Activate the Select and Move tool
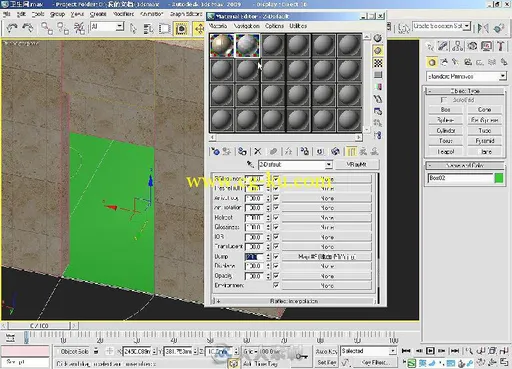The height and width of the screenshot is (369, 512). click(x=199, y=29)
